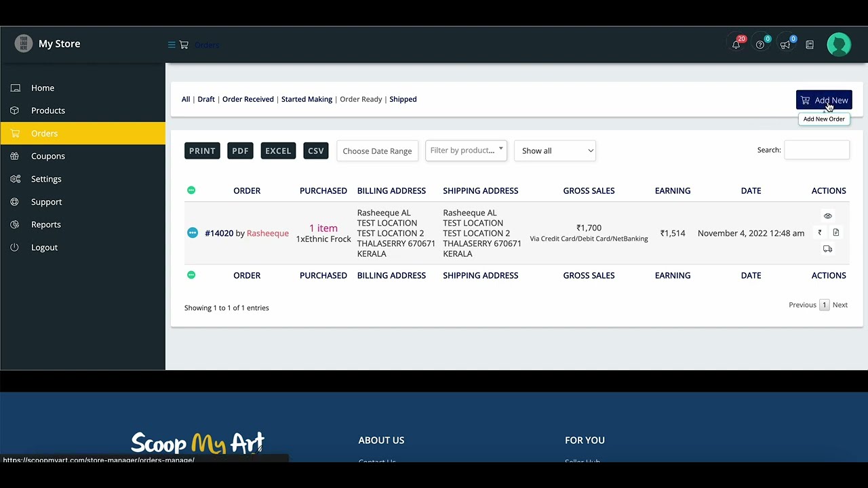Open the announcements megaphone icon
The image size is (868, 488).
(785, 45)
